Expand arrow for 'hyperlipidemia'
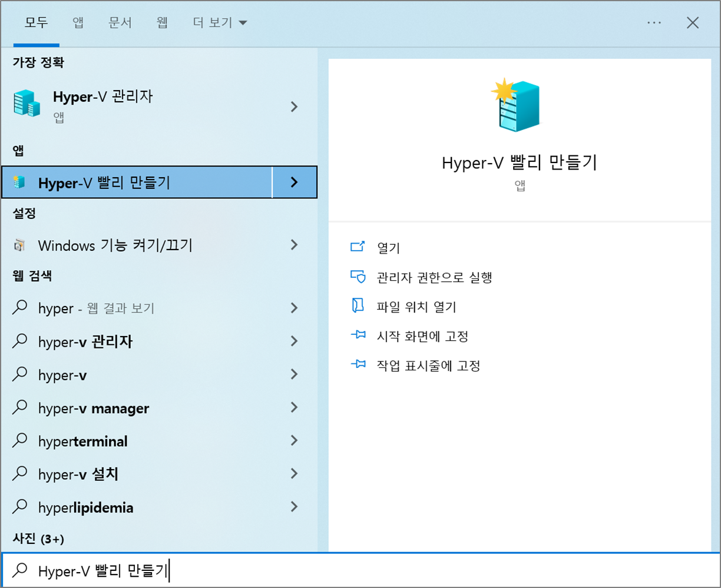The height and width of the screenshot is (588, 721). (x=295, y=507)
